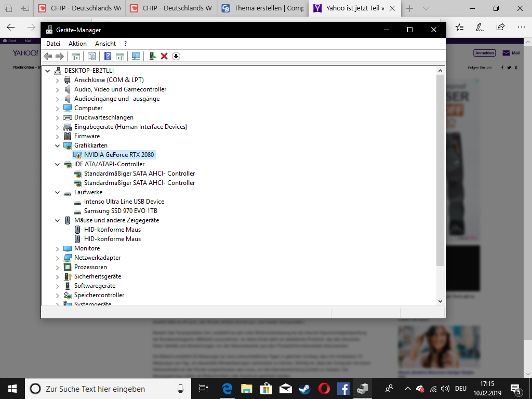This screenshot has height=399, width=532.
Task: Open Mail app from the taskbar
Action: tap(285, 389)
